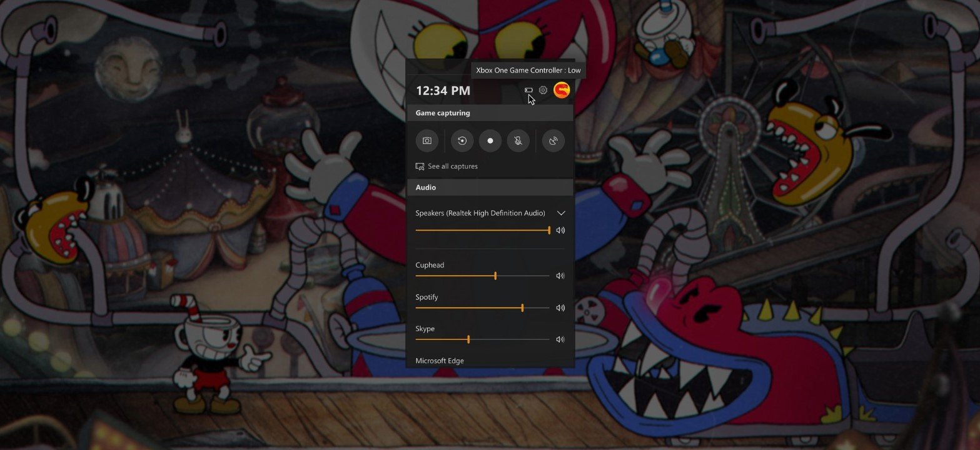Screen dimensions: 980x450
Task: Unmute the microphone for recording
Action: pyautogui.click(x=518, y=141)
